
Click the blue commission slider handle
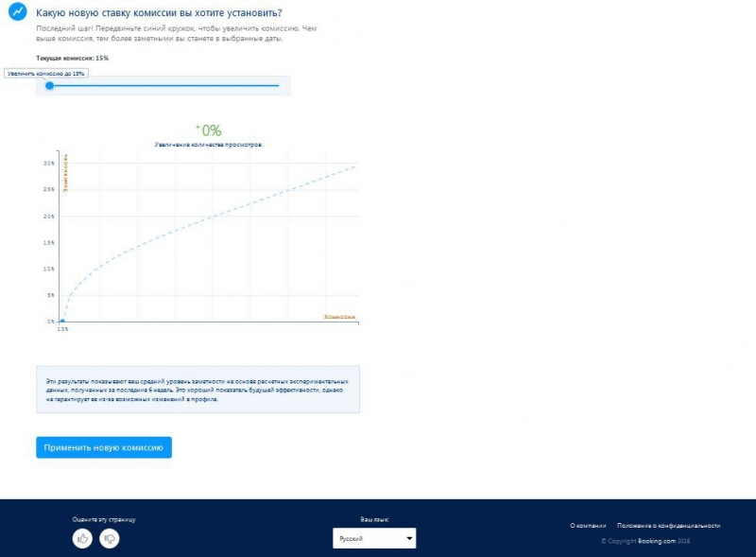click(x=50, y=86)
